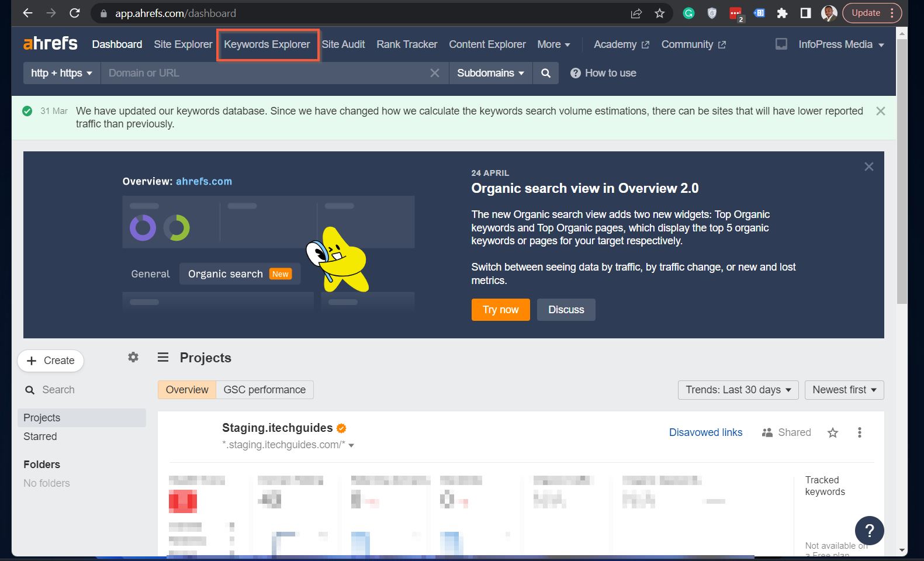Switch to the Overview tab
The image size is (924, 561).
click(x=187, y=390)
